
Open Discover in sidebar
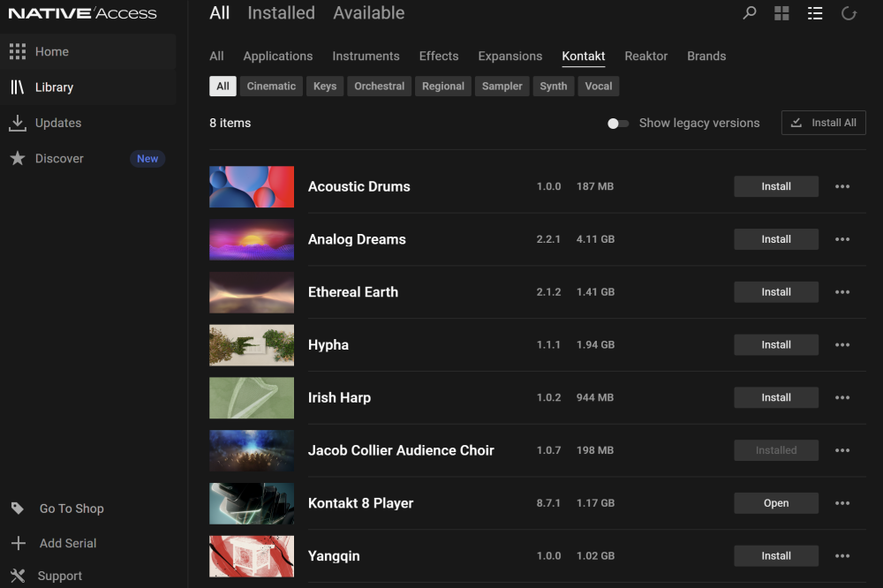tap(87, 158)
